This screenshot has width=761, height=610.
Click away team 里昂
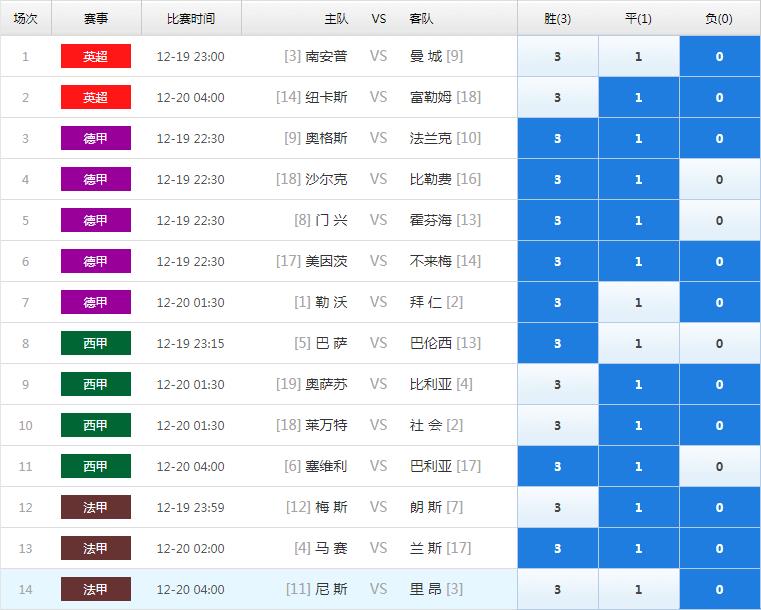click(426, 590)
